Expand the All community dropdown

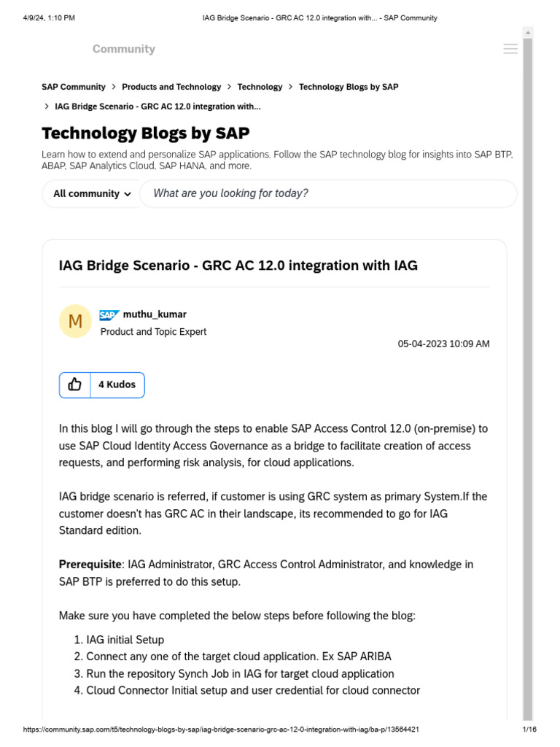coord(91,193)
